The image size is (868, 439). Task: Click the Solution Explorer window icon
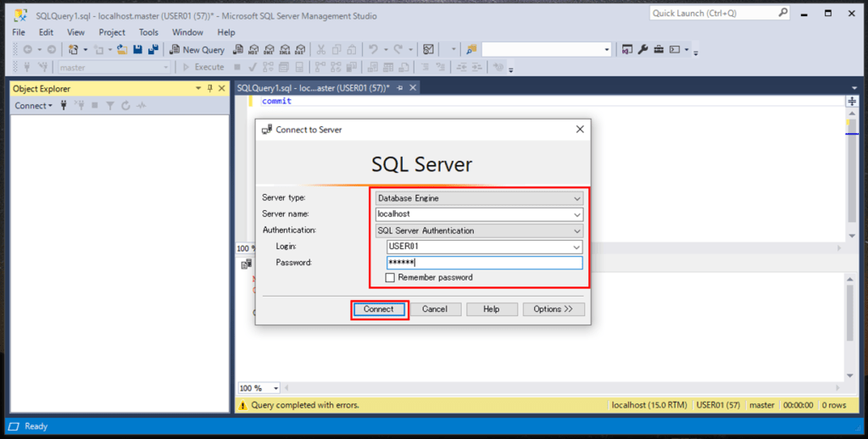pos(627,50)
